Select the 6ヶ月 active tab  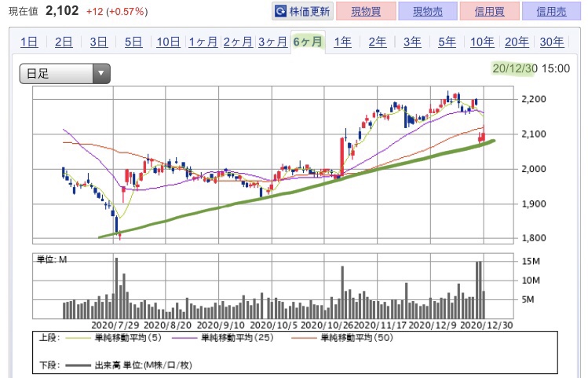[x=308, y=42]
